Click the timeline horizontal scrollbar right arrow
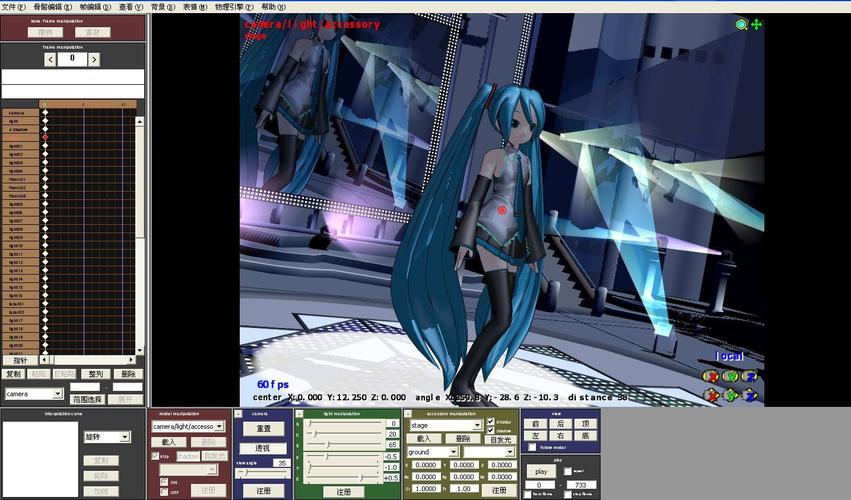Screen dimensions: 851x500 (131, 359)
